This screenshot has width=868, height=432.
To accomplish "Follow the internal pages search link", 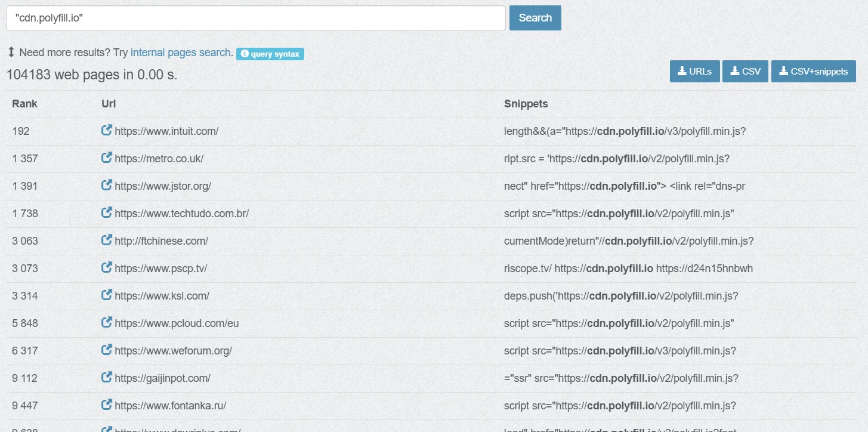I will tap(181, 53).
